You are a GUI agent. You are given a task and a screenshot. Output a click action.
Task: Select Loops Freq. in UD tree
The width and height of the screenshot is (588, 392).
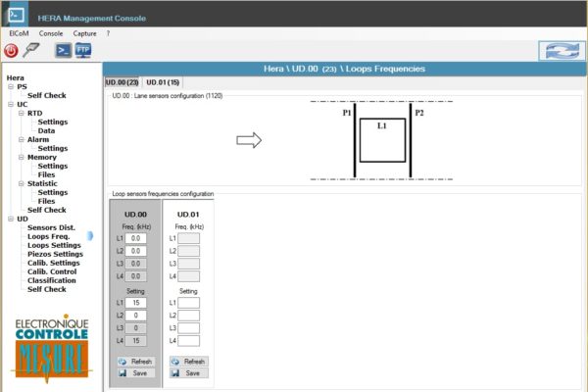point(49,237)
